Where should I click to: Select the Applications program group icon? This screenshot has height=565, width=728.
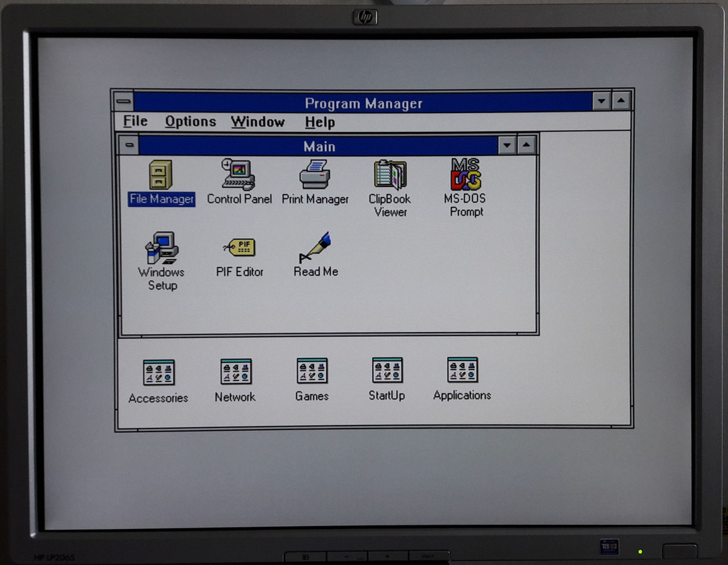point(463,369)
